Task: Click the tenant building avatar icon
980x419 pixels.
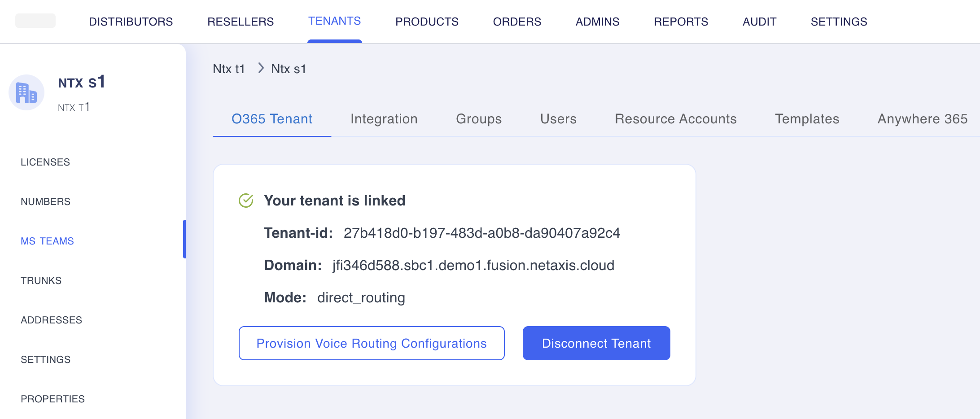Action: point(26,93)
